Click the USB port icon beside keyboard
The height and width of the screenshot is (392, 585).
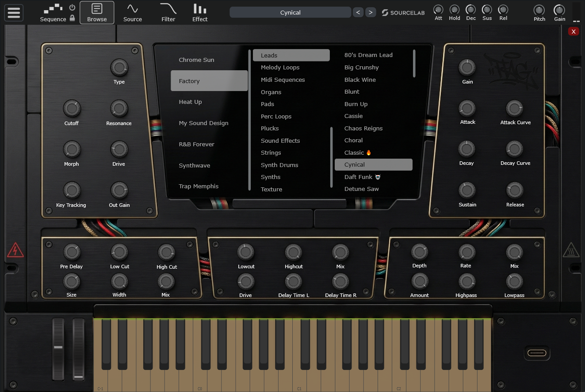pos(537,353)
